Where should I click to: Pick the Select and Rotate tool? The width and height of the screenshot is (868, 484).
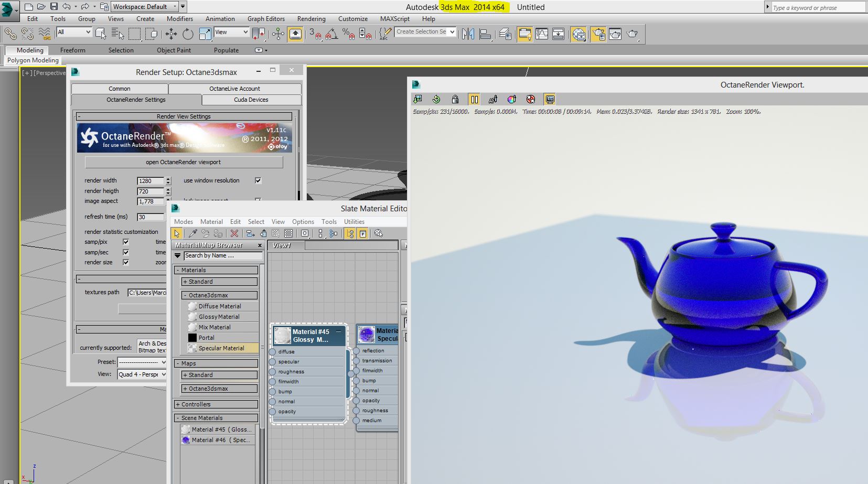click(x=188, y=34)
